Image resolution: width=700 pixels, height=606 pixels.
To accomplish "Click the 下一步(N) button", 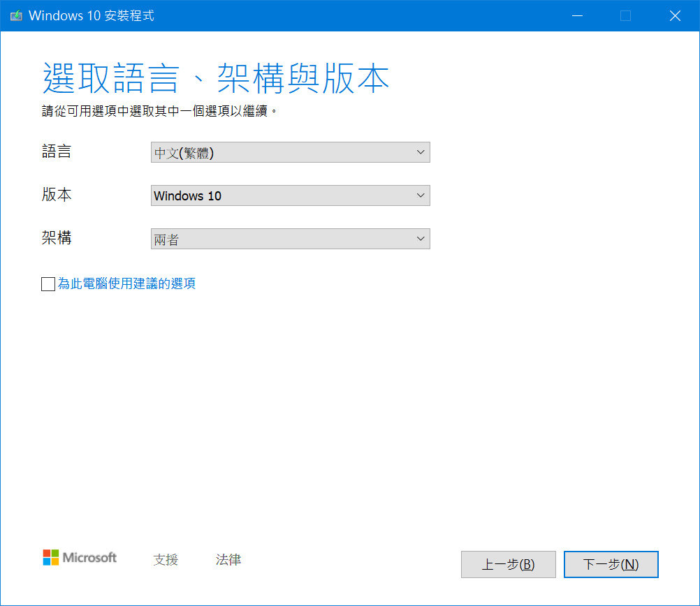I will tap(611, 564).
